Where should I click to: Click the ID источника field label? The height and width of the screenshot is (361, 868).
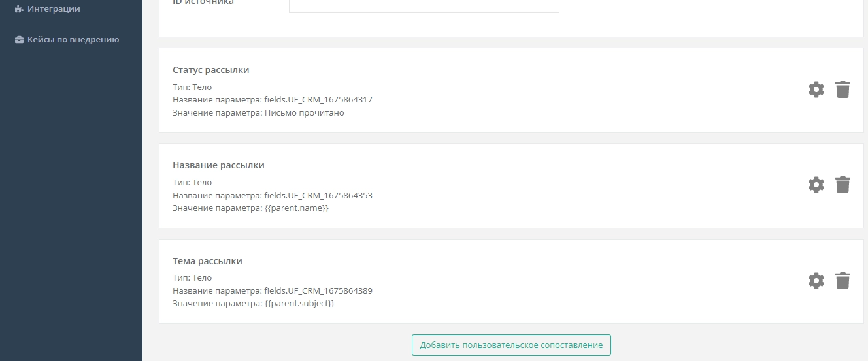(x=203, y=3)
